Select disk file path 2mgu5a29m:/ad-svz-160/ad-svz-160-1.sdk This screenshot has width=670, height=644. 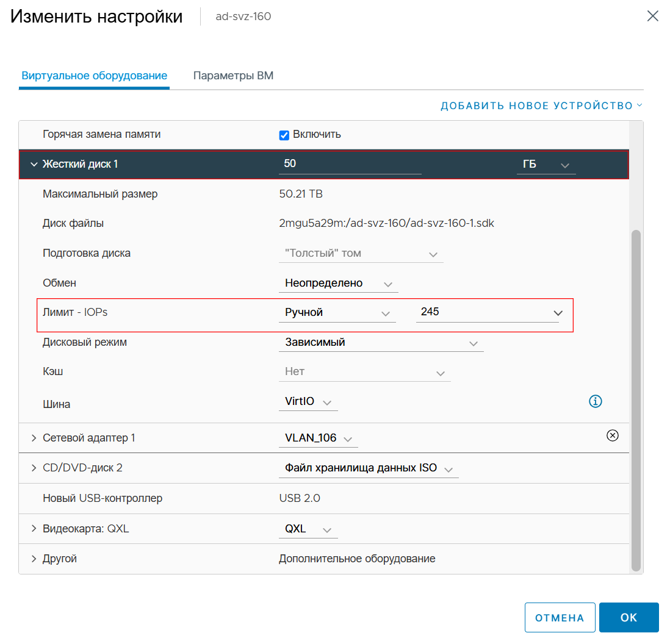[386, 223]
